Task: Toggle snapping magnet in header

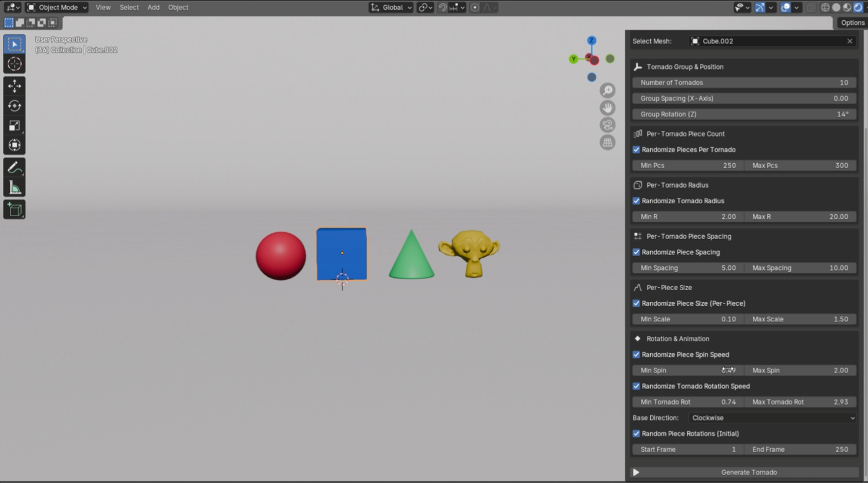Action: pyautogui.click(x=443, y=8)
